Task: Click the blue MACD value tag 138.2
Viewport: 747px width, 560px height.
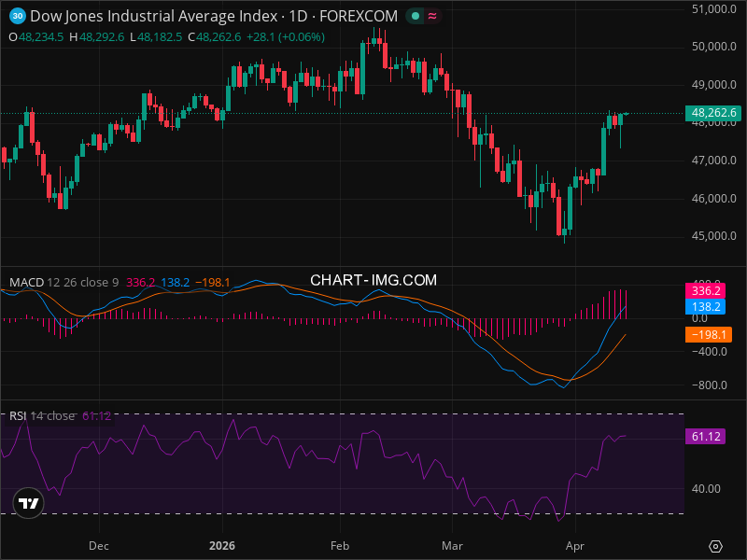Action: pos(706,306)
